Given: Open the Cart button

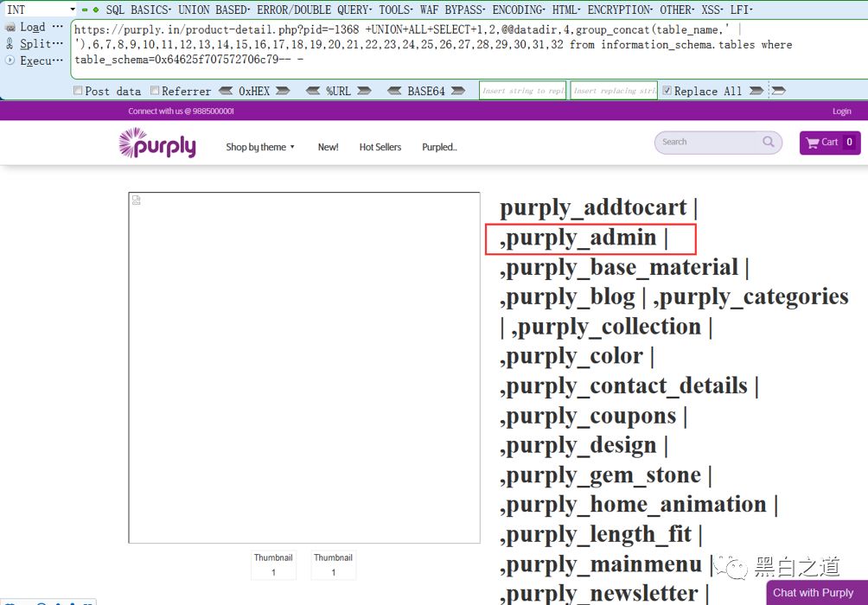Looking at the screenshot, I should click(x=830, y=143).
